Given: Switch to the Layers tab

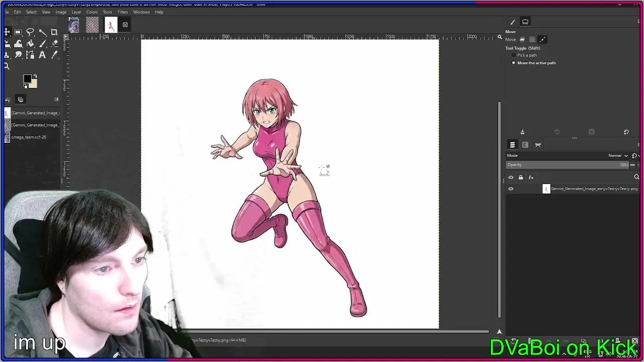Looking at the screenshot, I should tap(512, 145).
